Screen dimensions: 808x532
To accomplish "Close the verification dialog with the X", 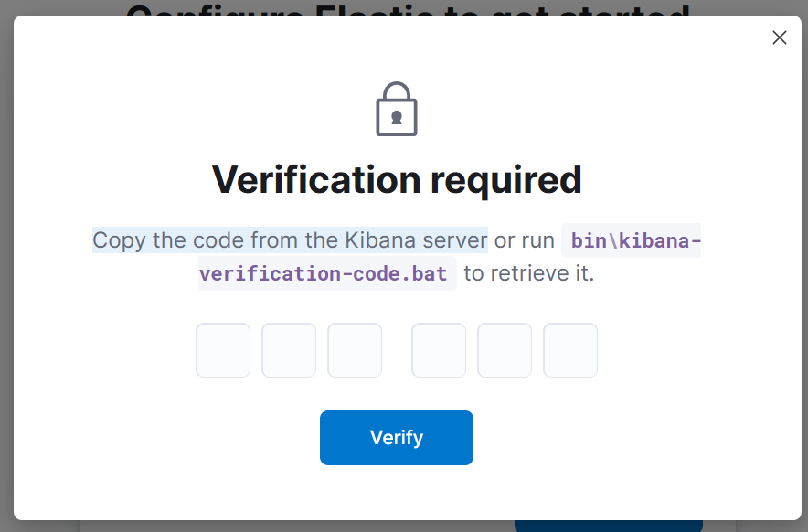I will click(779, 37).
